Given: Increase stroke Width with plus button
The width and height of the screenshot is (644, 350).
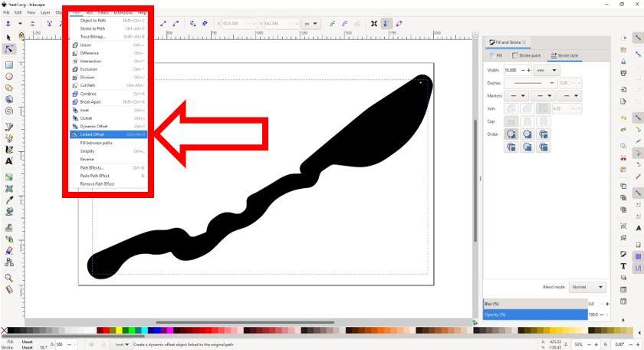Looking at the screenshot, I should (529, 71).
